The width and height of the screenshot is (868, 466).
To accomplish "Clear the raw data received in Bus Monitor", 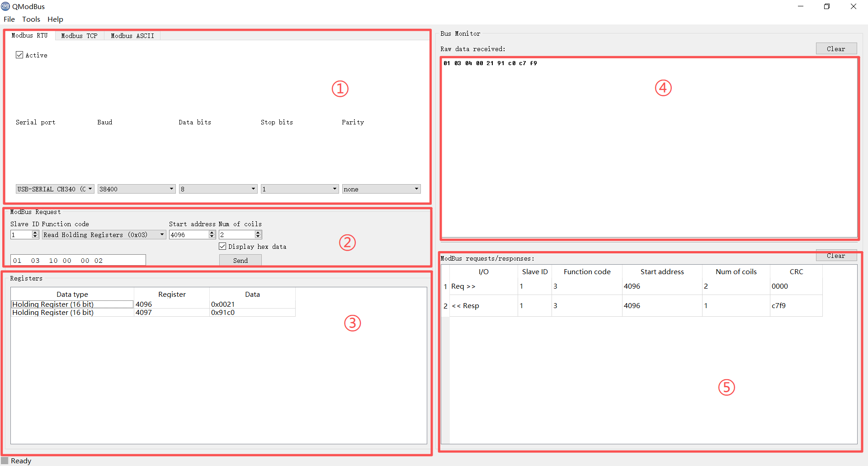I will tap(836, 48).
